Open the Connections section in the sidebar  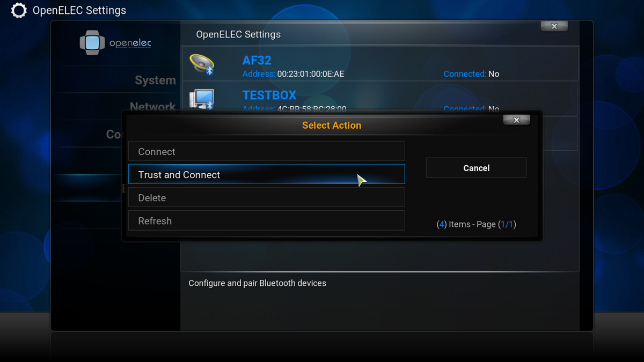pos(114,135)
